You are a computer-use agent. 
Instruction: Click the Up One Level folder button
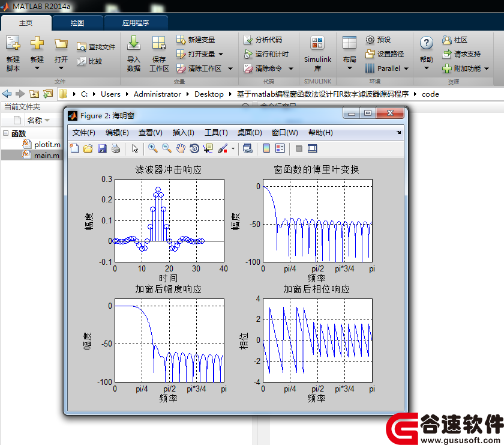[x=34, y=94]
